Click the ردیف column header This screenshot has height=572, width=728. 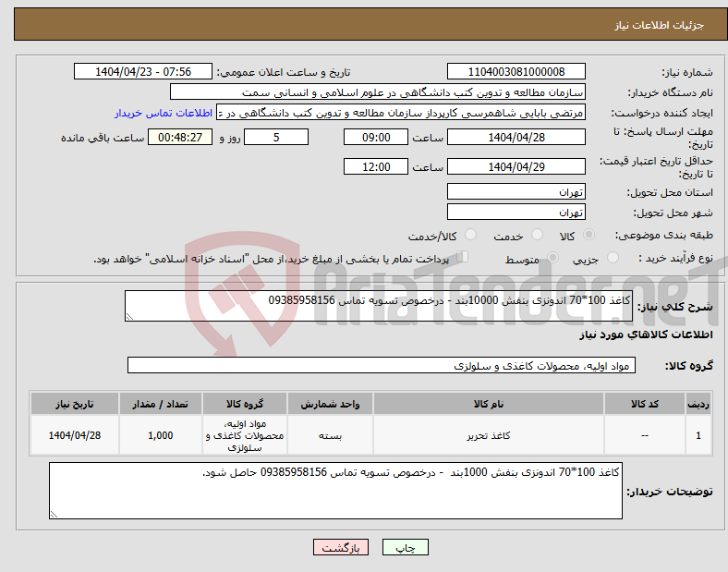pos(698,404)
